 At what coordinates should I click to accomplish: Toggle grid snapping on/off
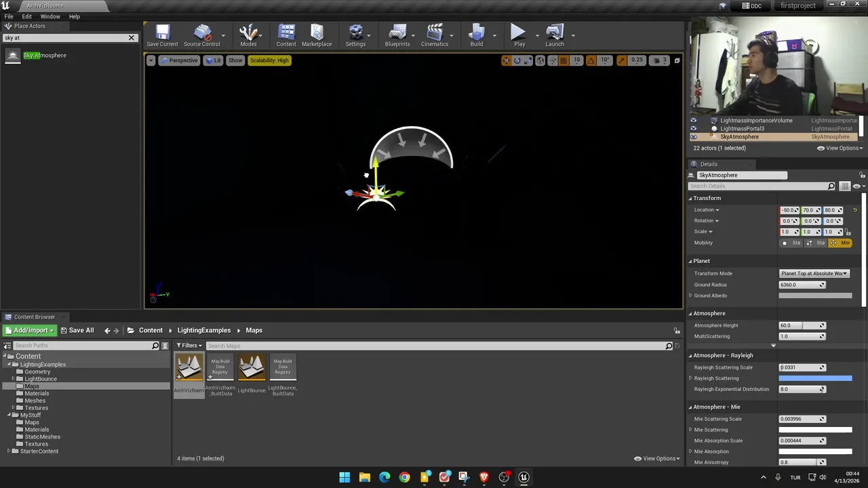[564, 60]
